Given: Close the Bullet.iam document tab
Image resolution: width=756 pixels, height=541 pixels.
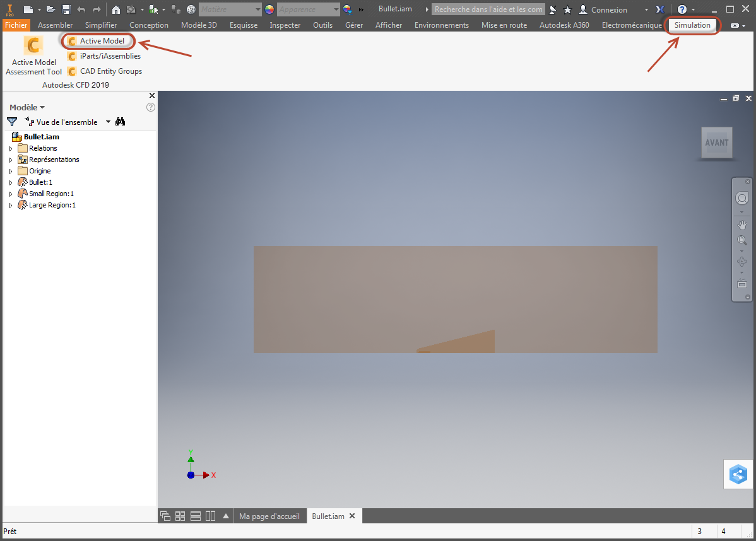Looking at the screenshot, I should (x=353, y=516).
